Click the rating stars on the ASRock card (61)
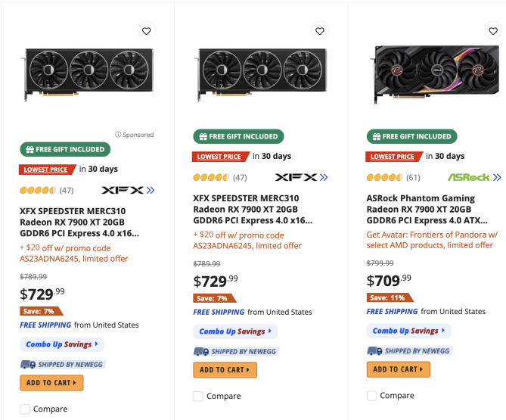Viewport: 506px width, 420px height. click(x=384, y=177)
